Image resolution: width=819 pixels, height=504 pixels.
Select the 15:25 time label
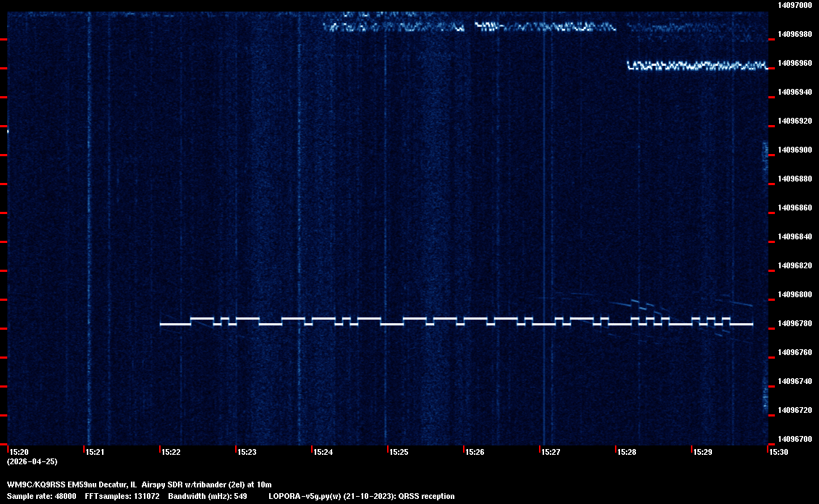click(x=399, y=452)
